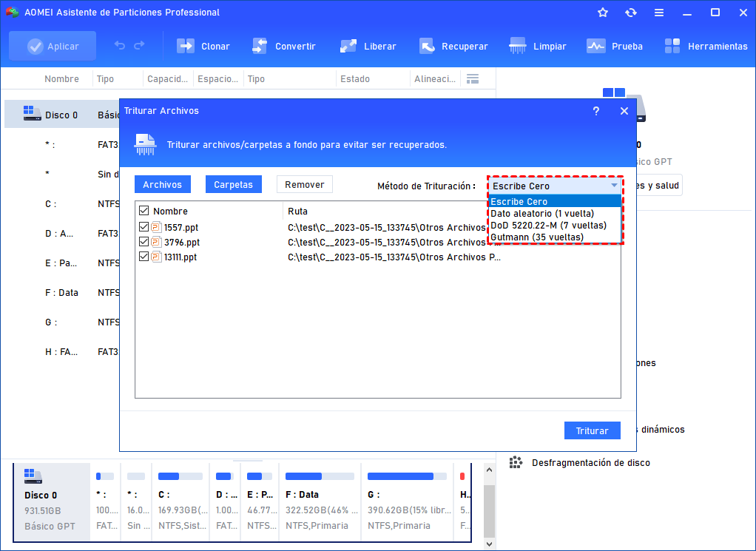Collapse the Método de Trituración dropdown
Image resolution: width=756 pixels, height=551 pixels.
click(x=614, y=186)
